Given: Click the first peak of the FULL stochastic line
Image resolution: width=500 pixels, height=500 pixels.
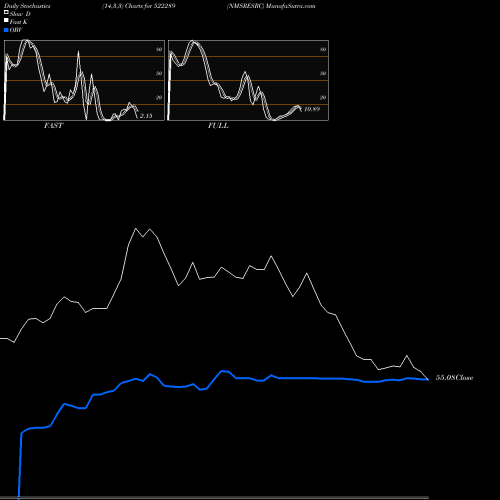Looking at the screenshot, I should [193, 42].
